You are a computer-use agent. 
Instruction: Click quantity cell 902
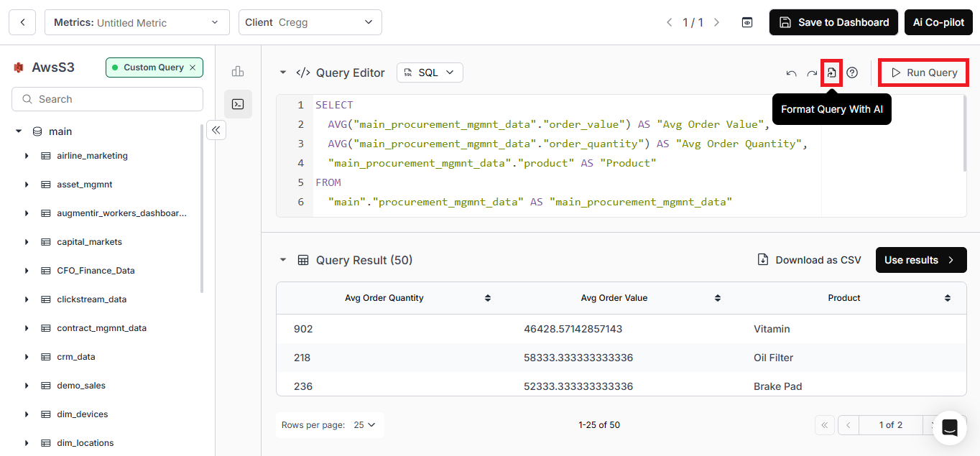click(303, 329)
